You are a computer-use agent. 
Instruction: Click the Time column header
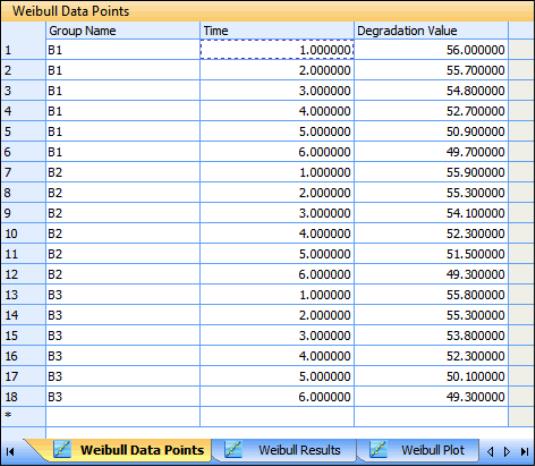click(x=277, y=31)
